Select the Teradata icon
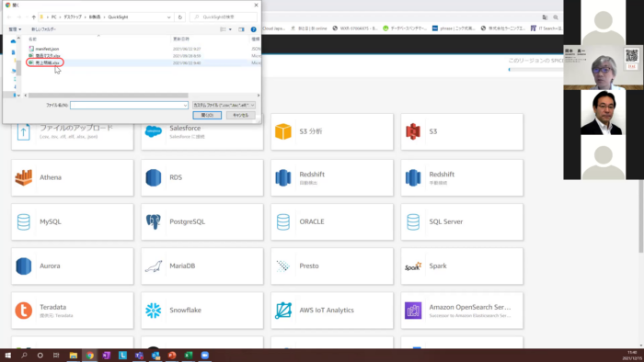Viewport: 644px width, 362px height. [x=23, y=311]
